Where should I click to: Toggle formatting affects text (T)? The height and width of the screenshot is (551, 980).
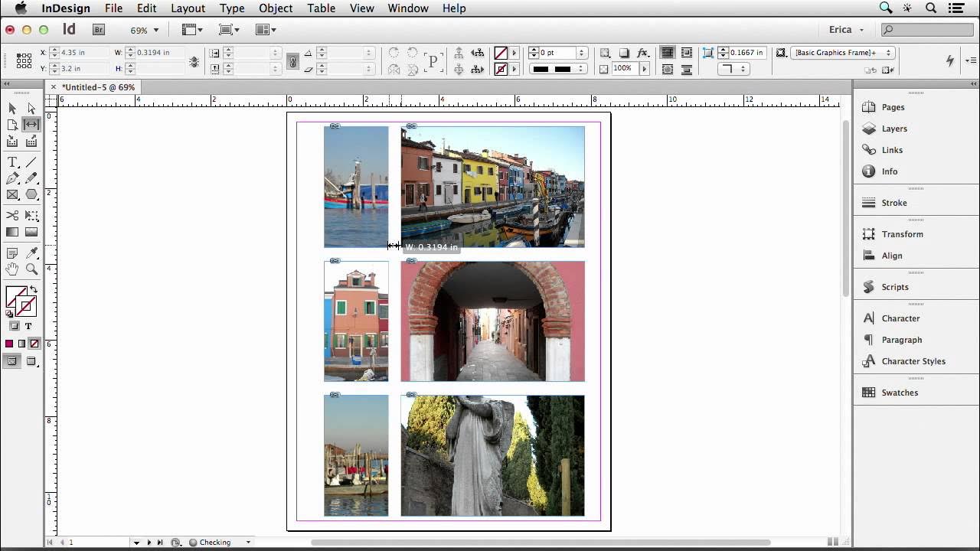(28, 326)
